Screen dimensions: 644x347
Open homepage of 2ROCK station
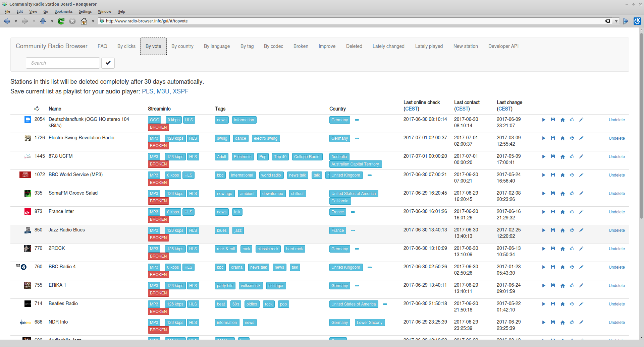[x=562, y=249]
